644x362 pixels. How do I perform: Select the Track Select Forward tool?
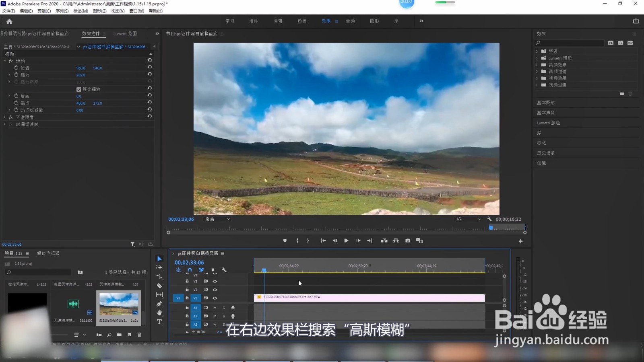[x=159, y=267]
